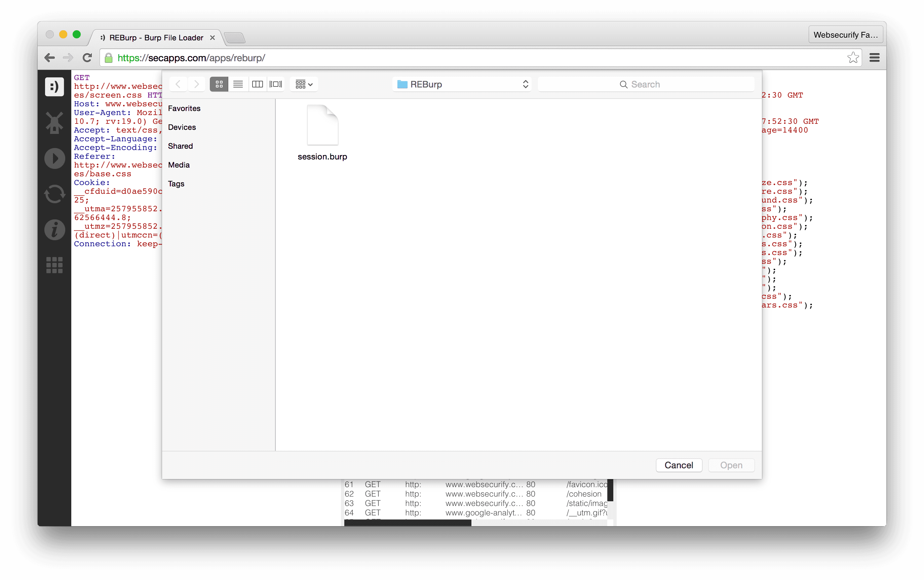Select request row 61 for /favicon.ico
Screen dimensions: 924x580
coord(475,484)
